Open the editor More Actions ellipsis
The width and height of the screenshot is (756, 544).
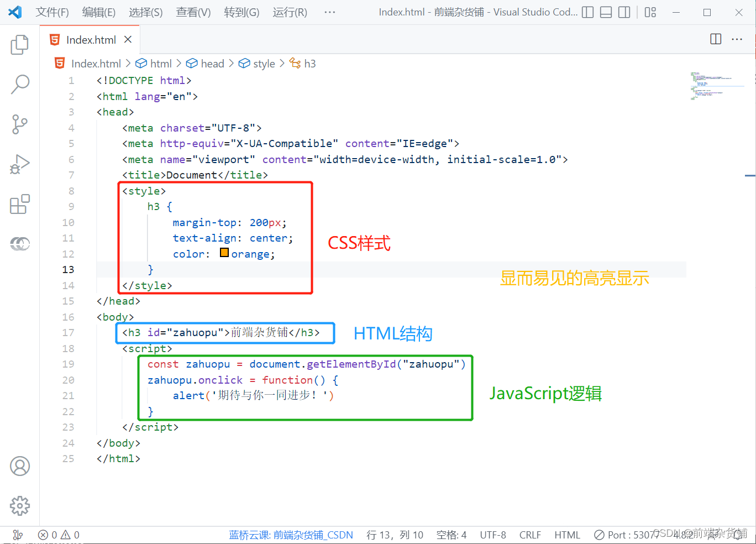coord(737,39)
